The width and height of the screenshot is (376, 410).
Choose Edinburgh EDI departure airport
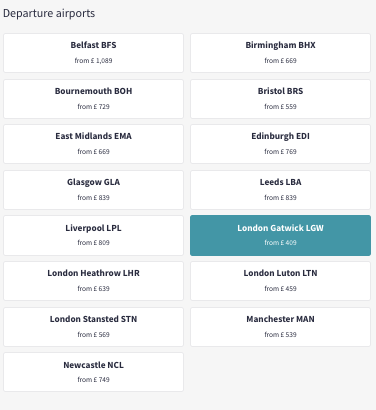coord(280,144)
